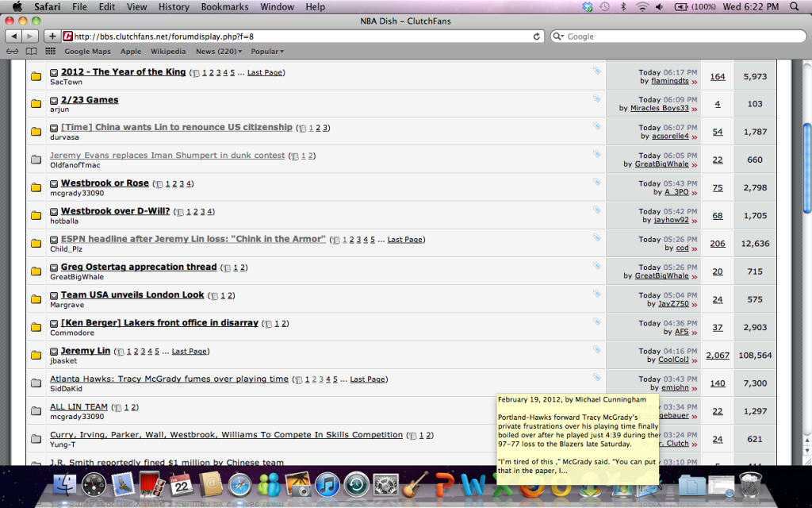Expand the Popular bookmarks dropdown

(267, 52)
